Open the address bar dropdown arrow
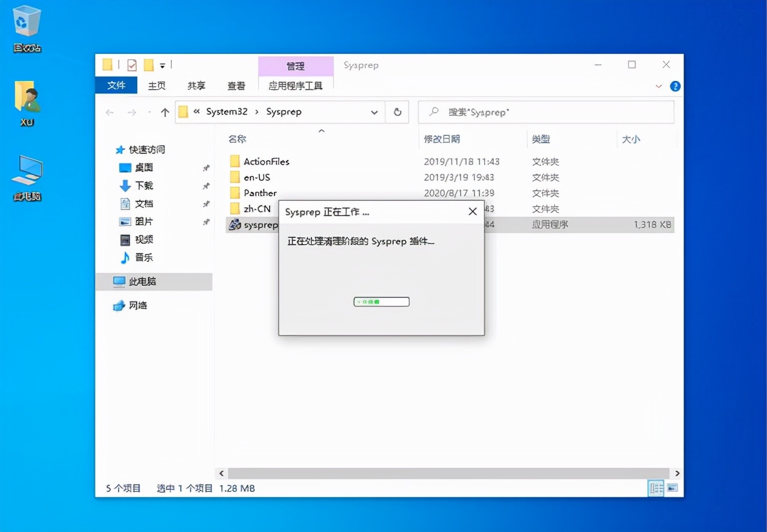Screen dimensions: 767x532 pos(375,111)
